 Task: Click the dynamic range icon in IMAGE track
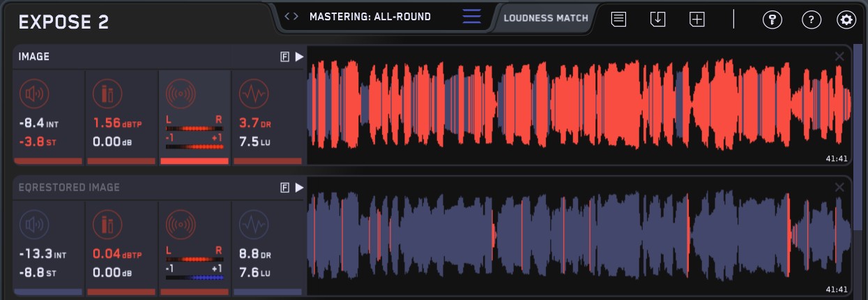point(253,93)
